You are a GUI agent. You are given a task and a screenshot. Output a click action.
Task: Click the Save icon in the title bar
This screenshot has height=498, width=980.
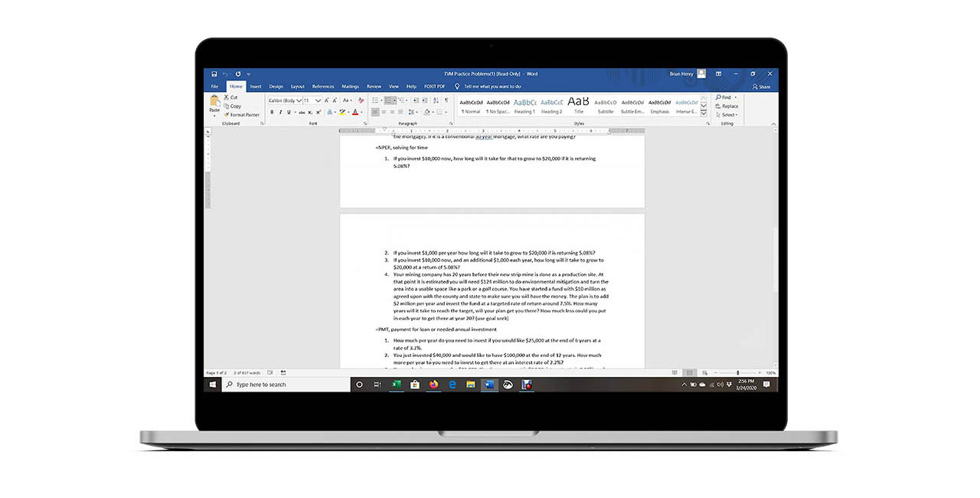(x=214, y=74)
